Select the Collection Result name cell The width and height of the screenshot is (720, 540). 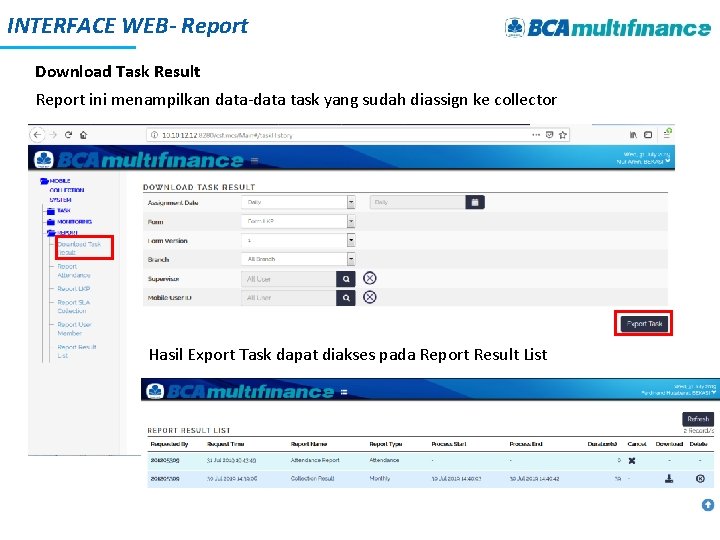312,478
